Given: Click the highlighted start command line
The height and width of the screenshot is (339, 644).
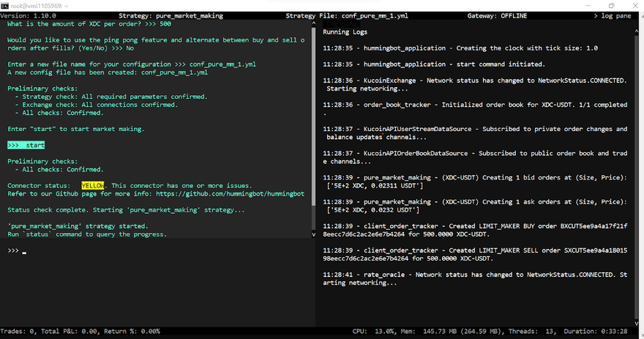Looking at the screenshot, I should coord(26,145).
